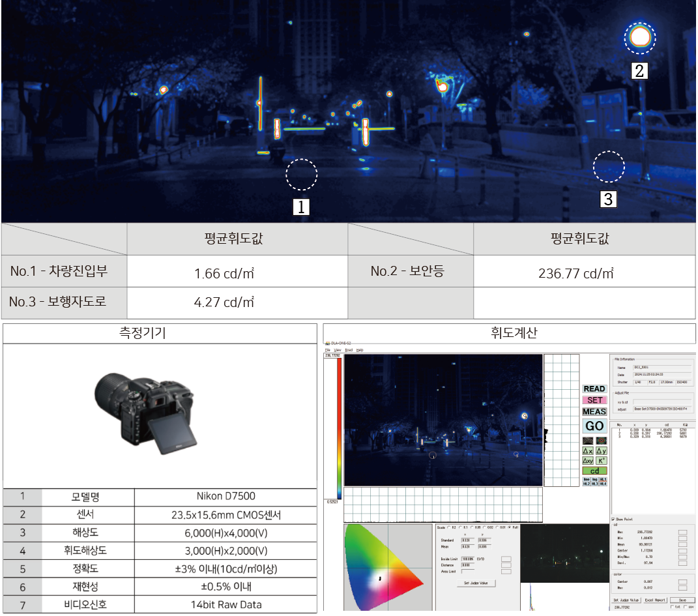Choose the Δy display mode icon
The width and height of the screenshot is (698, 616).
pyautogui.click(x=602, y=451)
